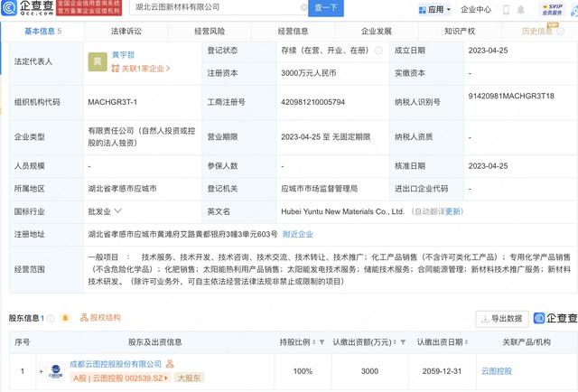The image size is (578, 392).
Task: Click the orange bell icon beside 股东信息
Action: click(65, 318)
